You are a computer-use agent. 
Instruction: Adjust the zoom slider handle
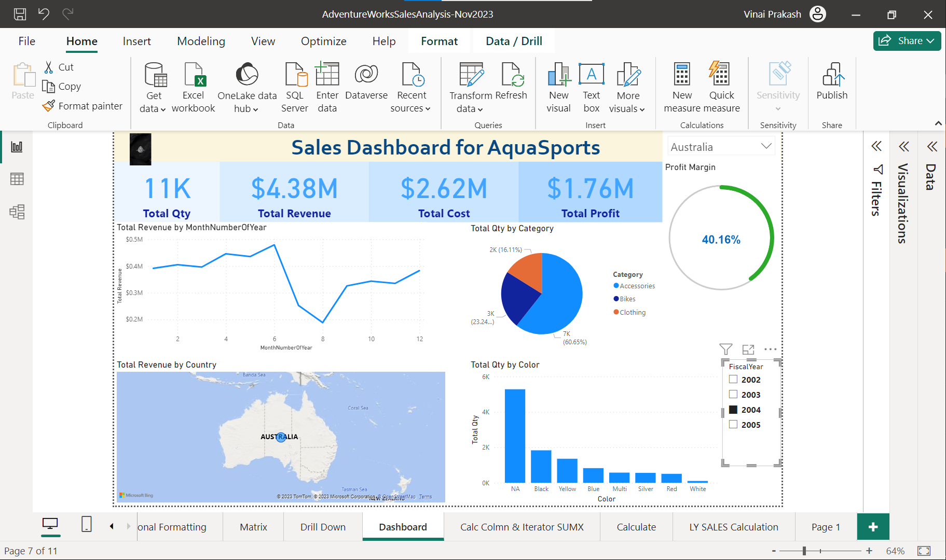point(804,551)
